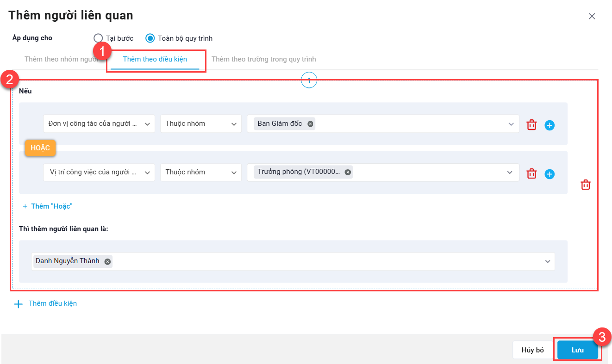Remove the Ban Giám đốc tag
The height and width of the screenshot is (364, 612).
[310, 123]
